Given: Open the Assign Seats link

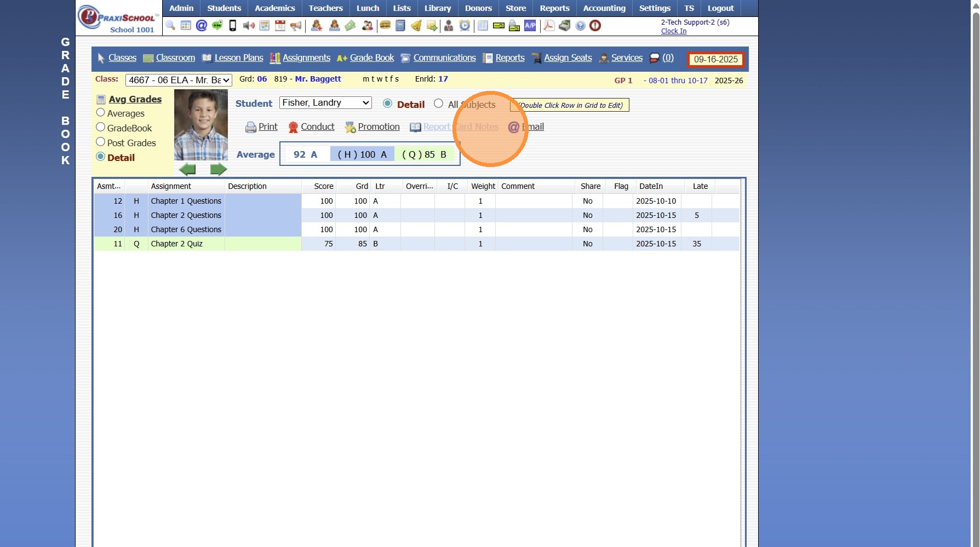Looking at the screenshot, I should click(x=568, y=58).
